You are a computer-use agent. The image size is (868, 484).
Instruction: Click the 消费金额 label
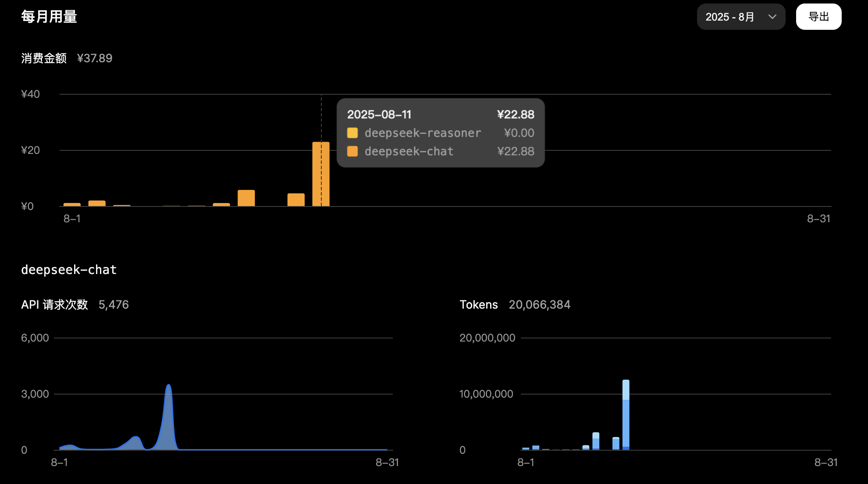pos(44,58)
